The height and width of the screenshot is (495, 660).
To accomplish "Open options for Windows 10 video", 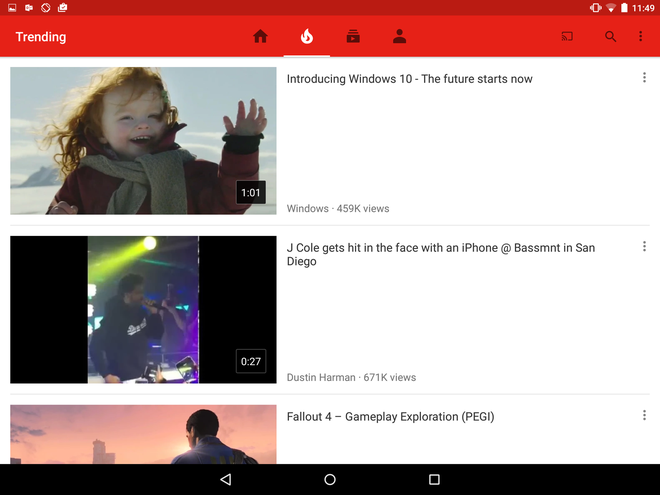I will [x=644, y=78].
